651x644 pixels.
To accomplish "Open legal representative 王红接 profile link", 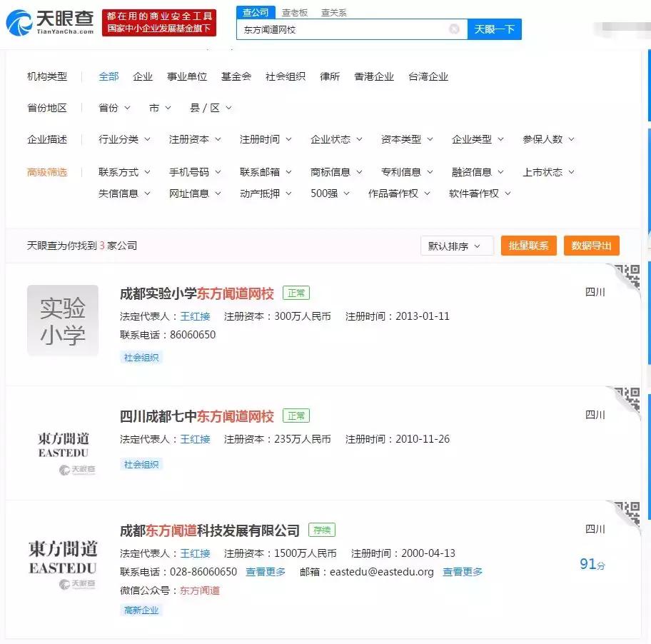I will 195,316.
